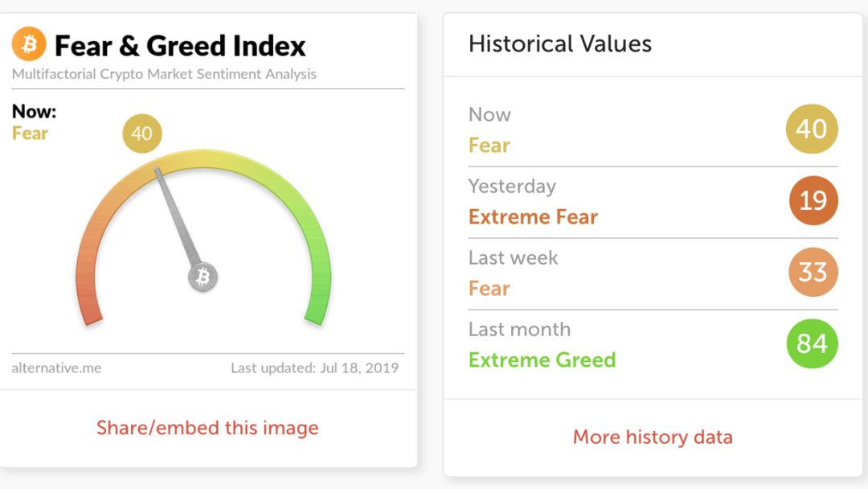
Task: Click Last week's 33 circle badge
Action: pyautogui.click(x=813, y=272)
